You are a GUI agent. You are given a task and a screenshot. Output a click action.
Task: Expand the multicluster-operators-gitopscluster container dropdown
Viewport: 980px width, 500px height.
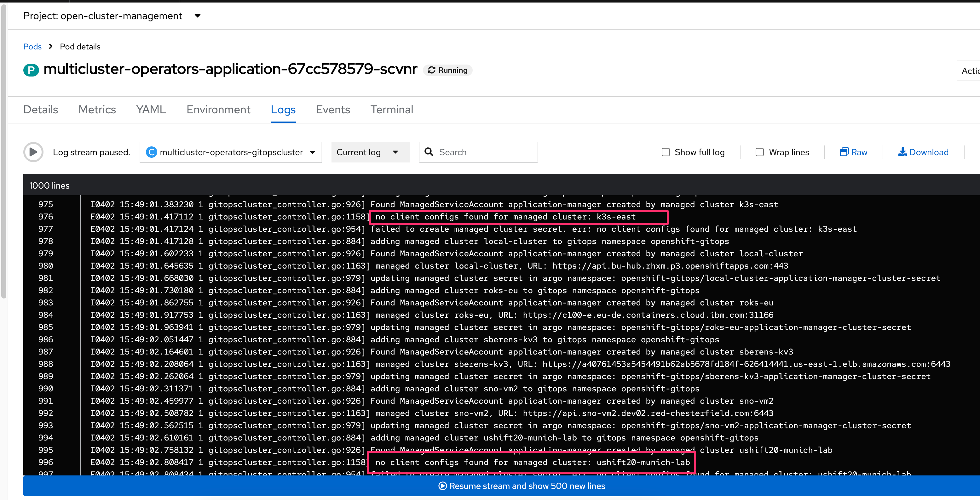(231, 152)
